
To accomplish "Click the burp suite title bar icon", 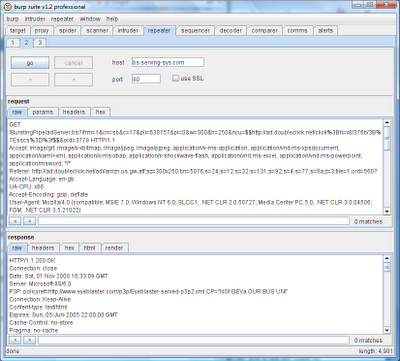I will [8, 6].
